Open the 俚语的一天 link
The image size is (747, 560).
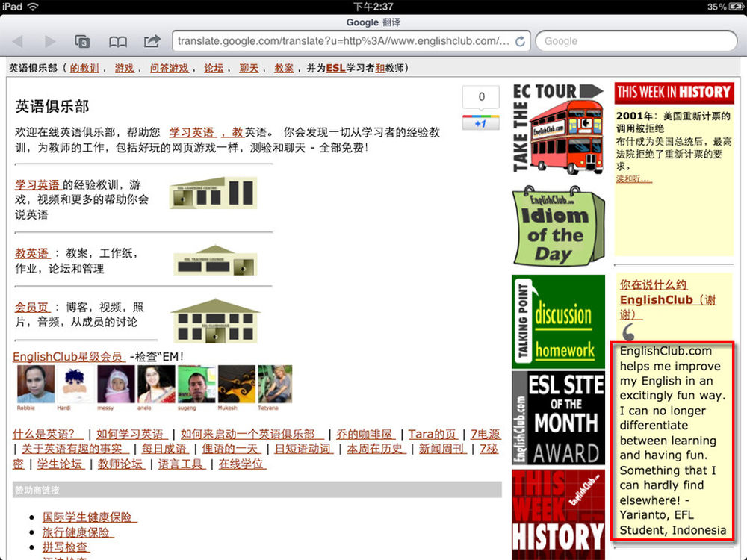[231, 449]
